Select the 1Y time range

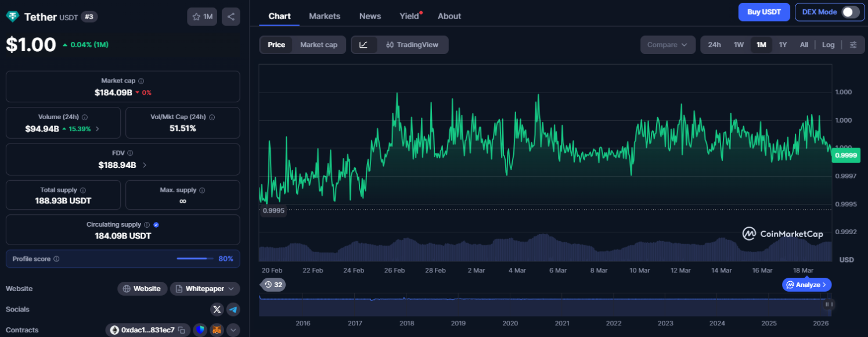[x=783, y=45]
